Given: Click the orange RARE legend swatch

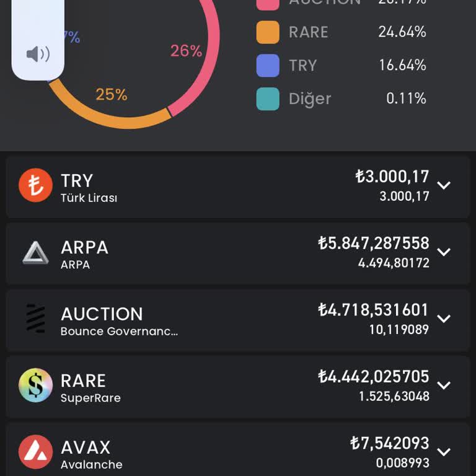Looking at the screenshot, I should 268,32.
